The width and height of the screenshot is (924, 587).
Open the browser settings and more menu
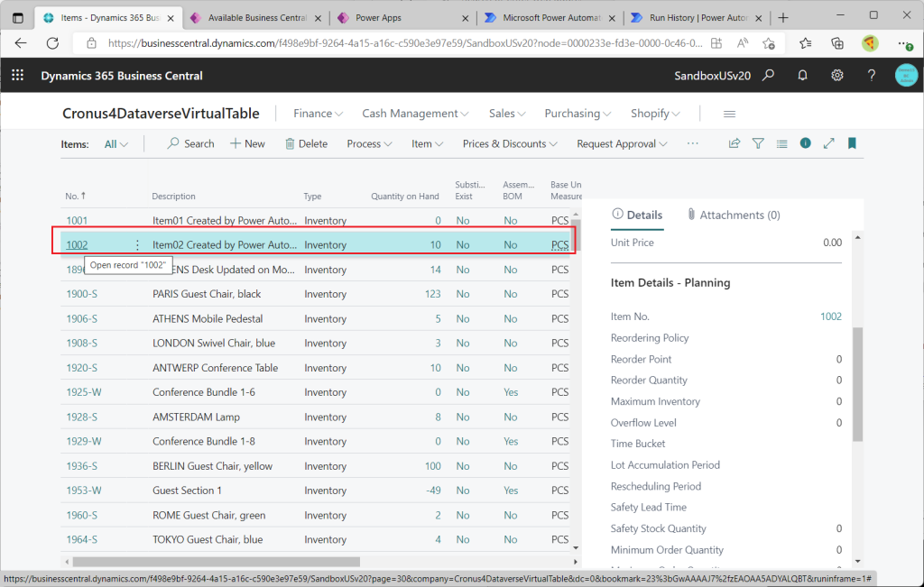coord(904,43)
